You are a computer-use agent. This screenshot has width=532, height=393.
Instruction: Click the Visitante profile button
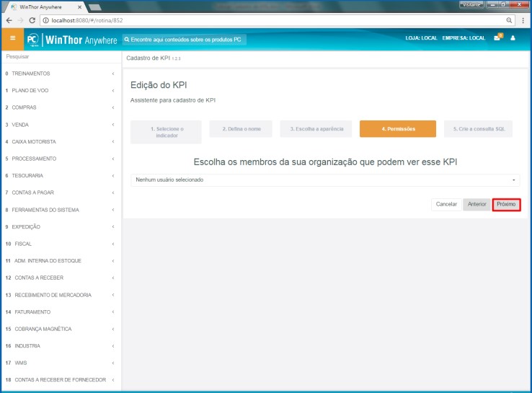coord(471,4)
